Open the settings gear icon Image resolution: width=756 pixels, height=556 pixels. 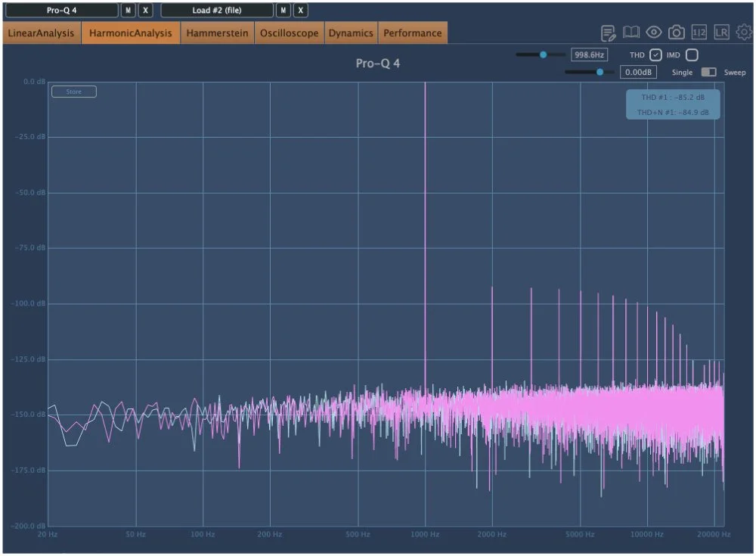(744, 33)
